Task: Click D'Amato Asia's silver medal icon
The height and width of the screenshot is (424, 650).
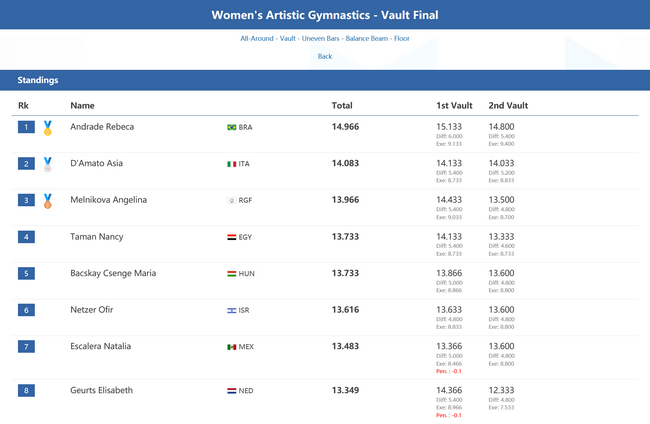Action: [x=47, y=164]
